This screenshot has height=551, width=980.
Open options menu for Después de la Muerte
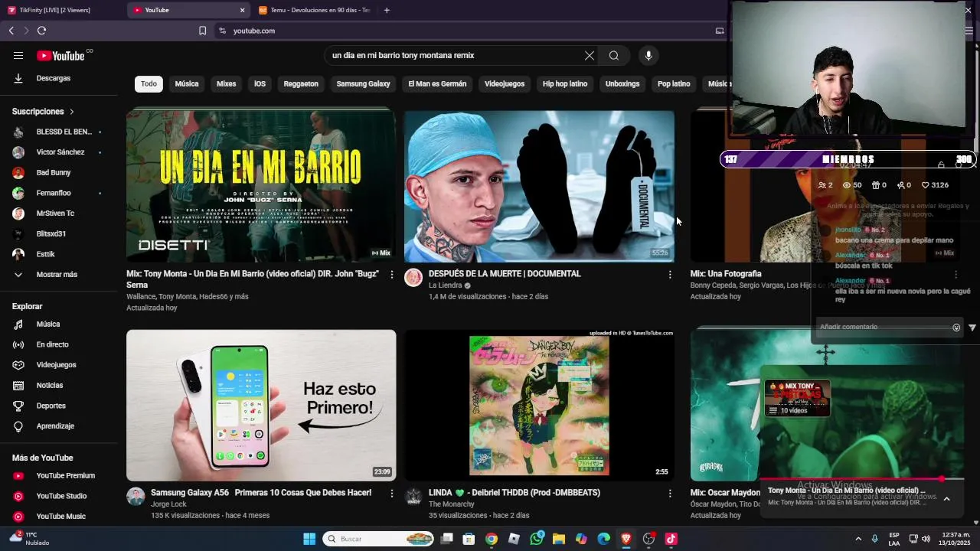pyautogui.click(x=670, y=274)
